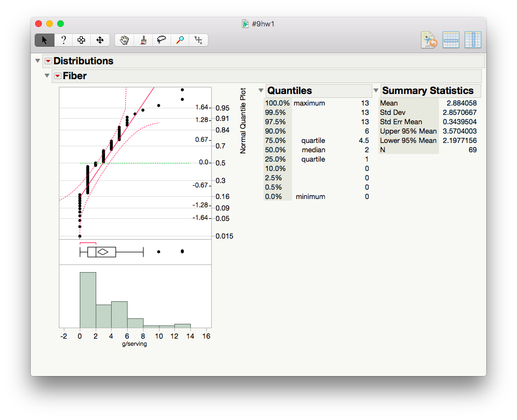The width and height of the screenshot is (517, 420).
Task: Click the 0.0% minimum quantile row
Action: pyautogui.click(x=317, y=197)
